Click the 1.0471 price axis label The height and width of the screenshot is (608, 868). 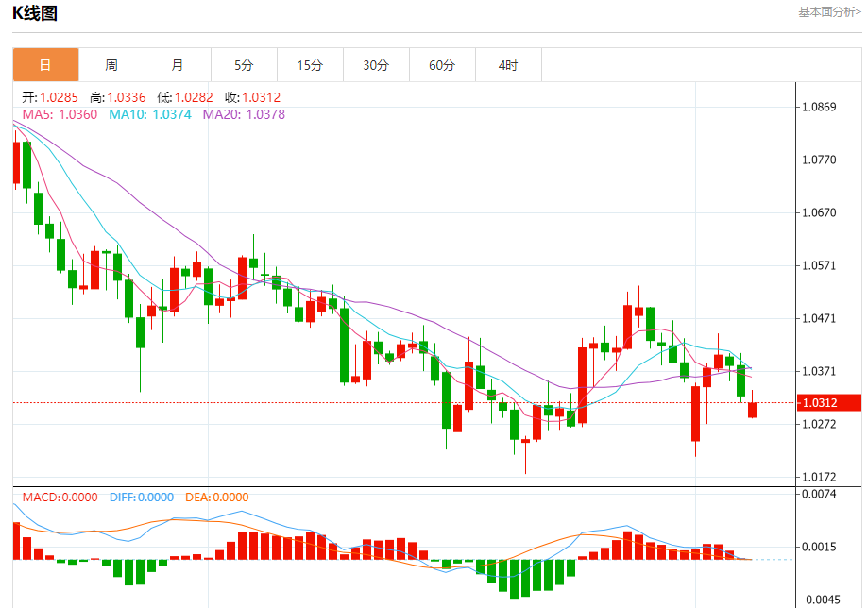(x=819, y=319)
